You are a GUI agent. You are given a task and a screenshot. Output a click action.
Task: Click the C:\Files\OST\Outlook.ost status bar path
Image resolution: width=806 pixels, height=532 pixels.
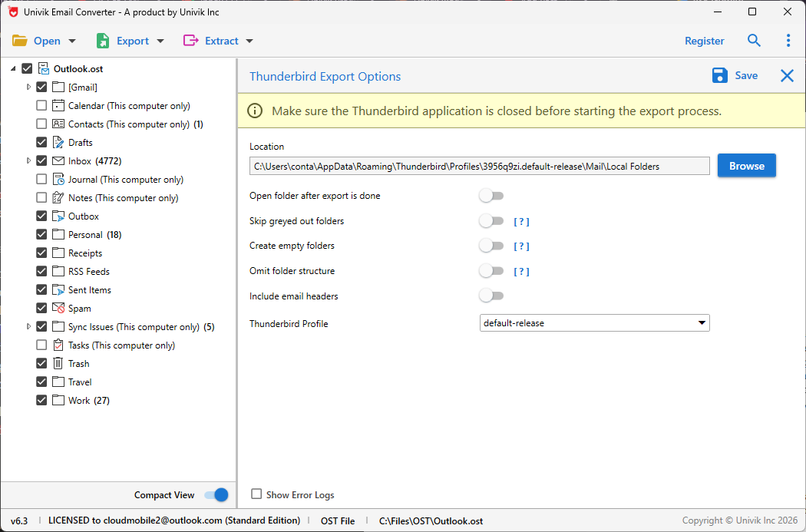click(x=431, y=520)
